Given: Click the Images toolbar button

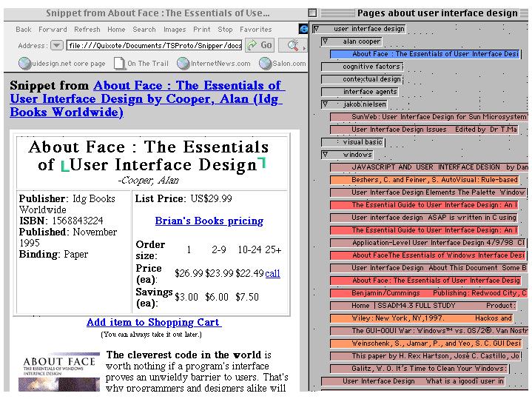Looking at the screenshot, I should click(x=175, y=30).
